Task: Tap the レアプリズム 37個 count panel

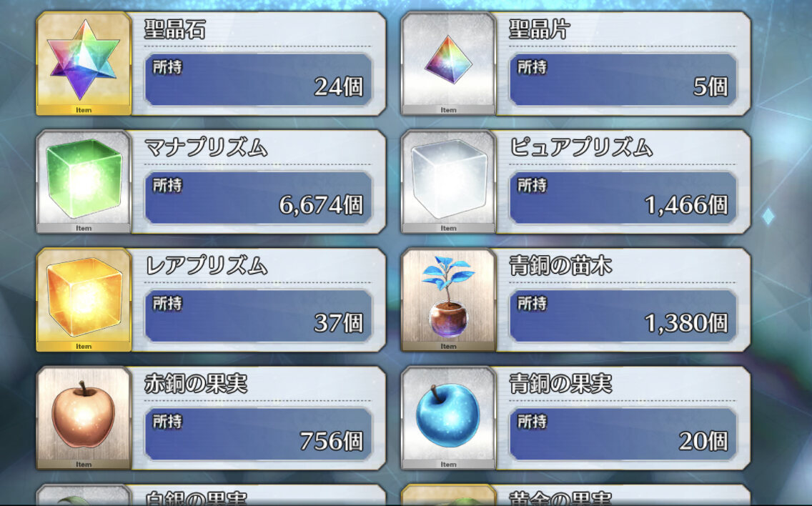Action: [x=259, y=316]
